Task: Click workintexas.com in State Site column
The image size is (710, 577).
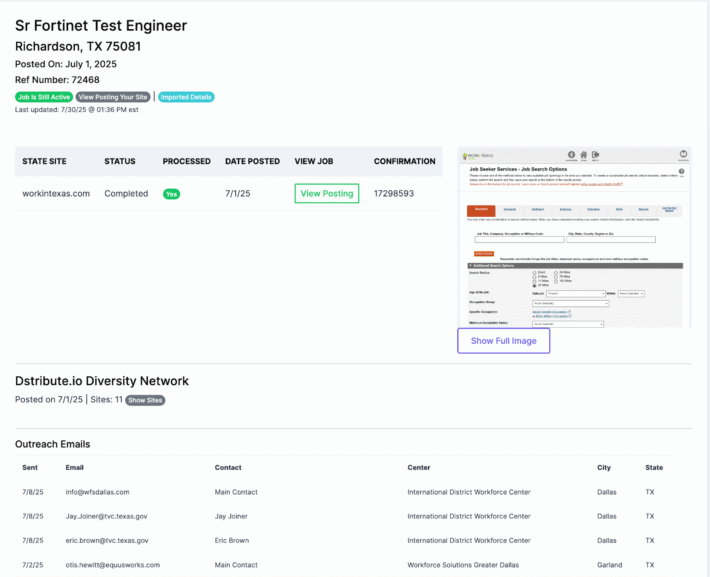Action: 56,194
